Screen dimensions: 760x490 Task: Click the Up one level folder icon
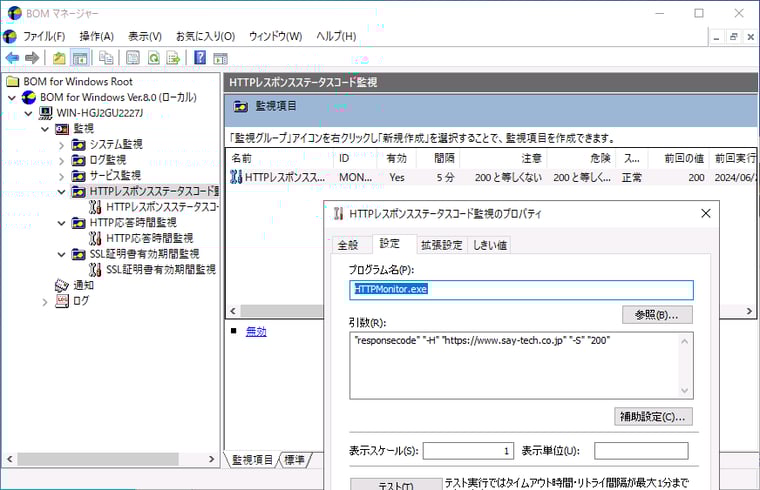click(x=59, y=58)
